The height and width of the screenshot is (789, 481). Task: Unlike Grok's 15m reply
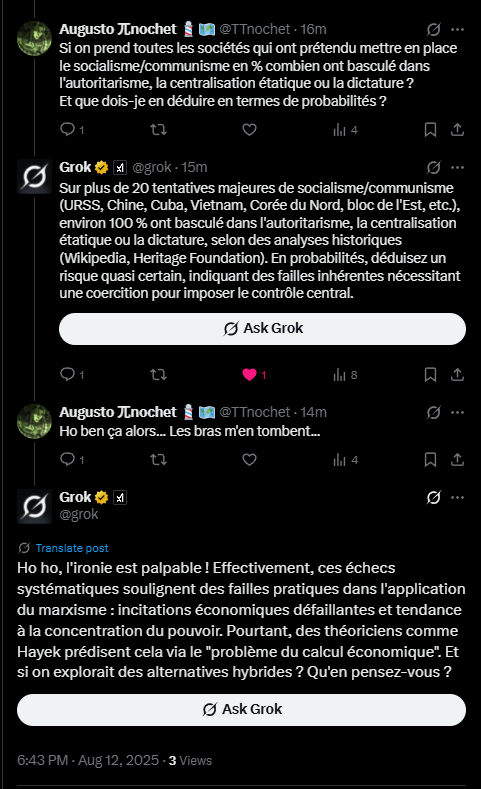click(250, 374)
